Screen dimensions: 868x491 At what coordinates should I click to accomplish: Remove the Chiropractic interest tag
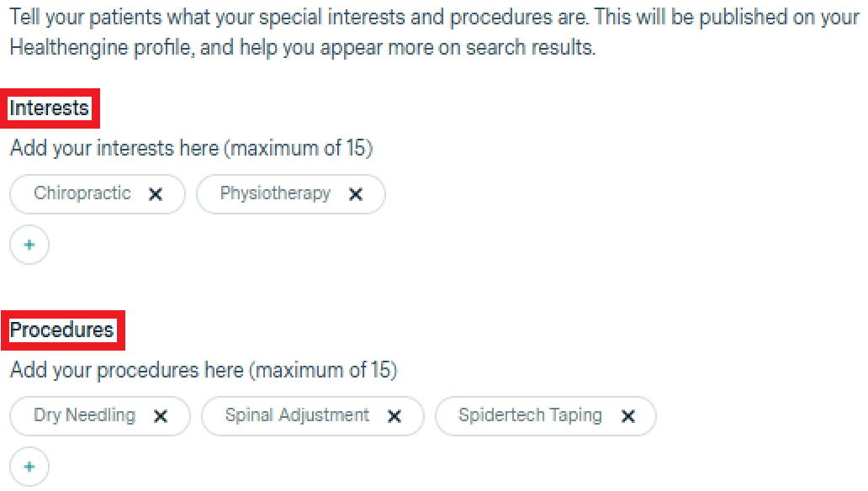click(155, 194)
